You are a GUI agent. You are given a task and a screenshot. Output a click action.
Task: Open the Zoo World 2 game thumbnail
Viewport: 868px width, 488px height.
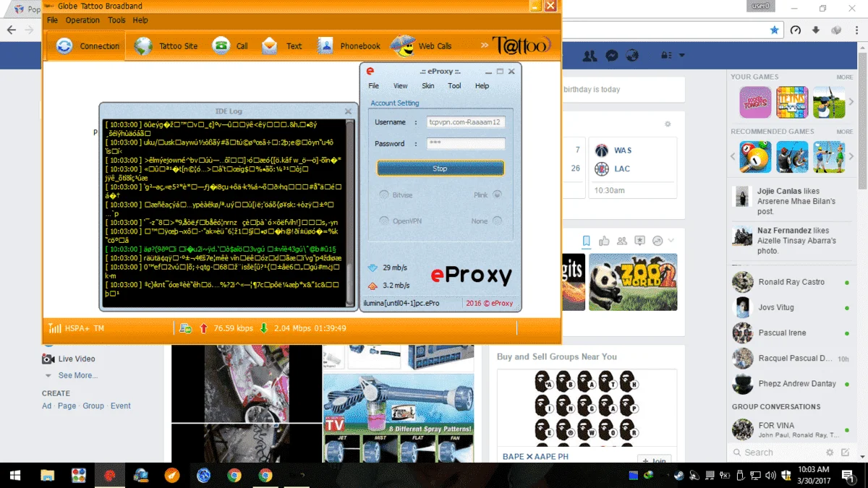(634, 282)
